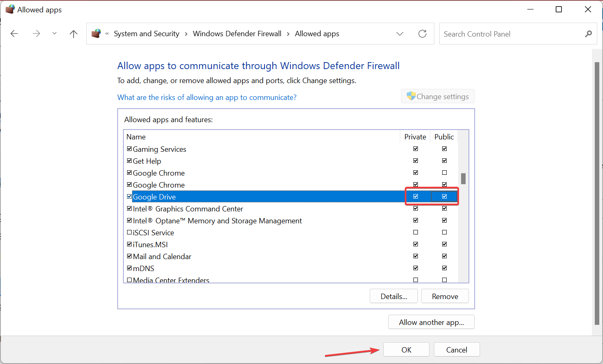Image resolution: width=603 pixels, height=364 pixels.
Task: Toggle Public access for Get Help
Action: 444,161
